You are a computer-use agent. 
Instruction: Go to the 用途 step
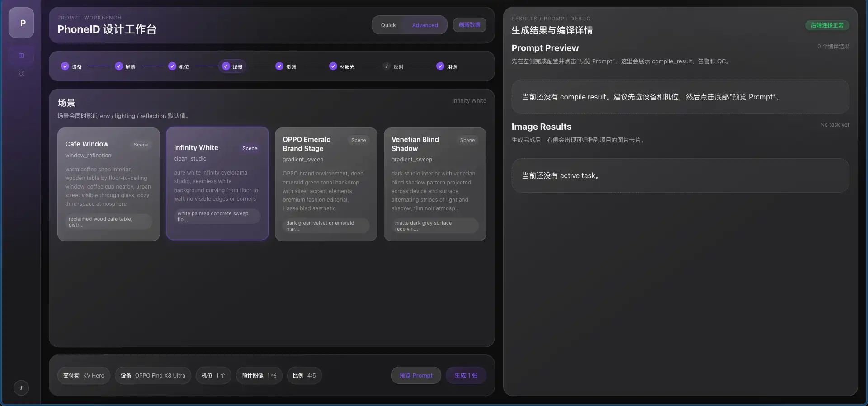pyautogui.click(x=447, y=66)
